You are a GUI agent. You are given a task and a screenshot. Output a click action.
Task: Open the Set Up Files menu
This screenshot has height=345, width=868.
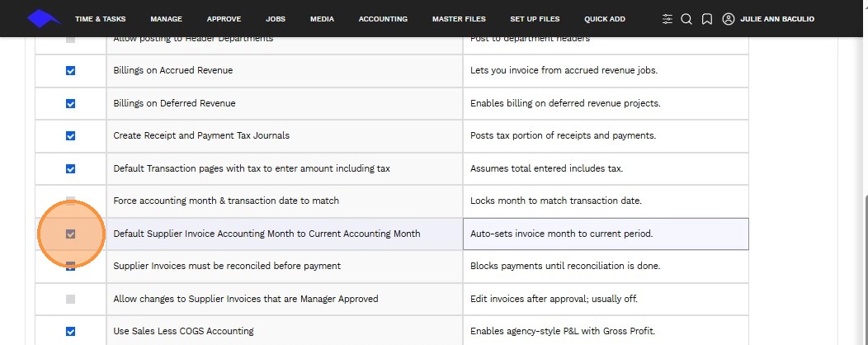point(535,19)
